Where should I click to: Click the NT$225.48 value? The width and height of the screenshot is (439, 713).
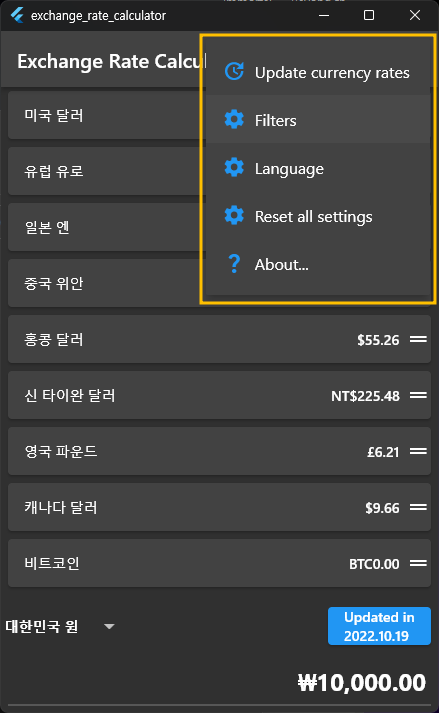365,396
